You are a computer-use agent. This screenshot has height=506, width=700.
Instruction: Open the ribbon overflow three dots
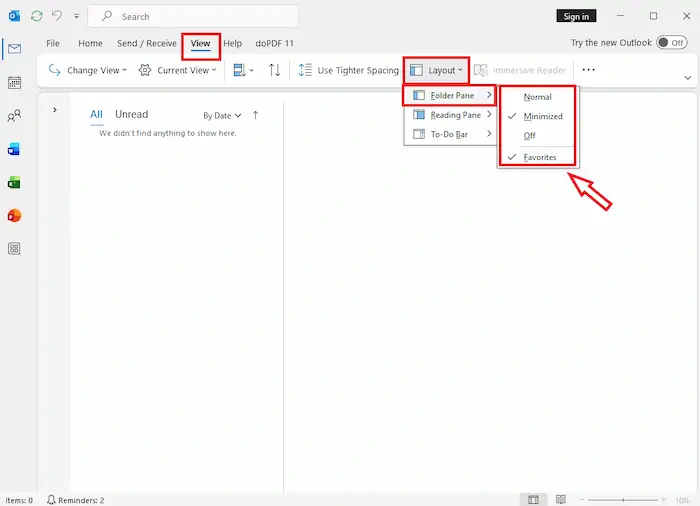(x=588, y=70)
